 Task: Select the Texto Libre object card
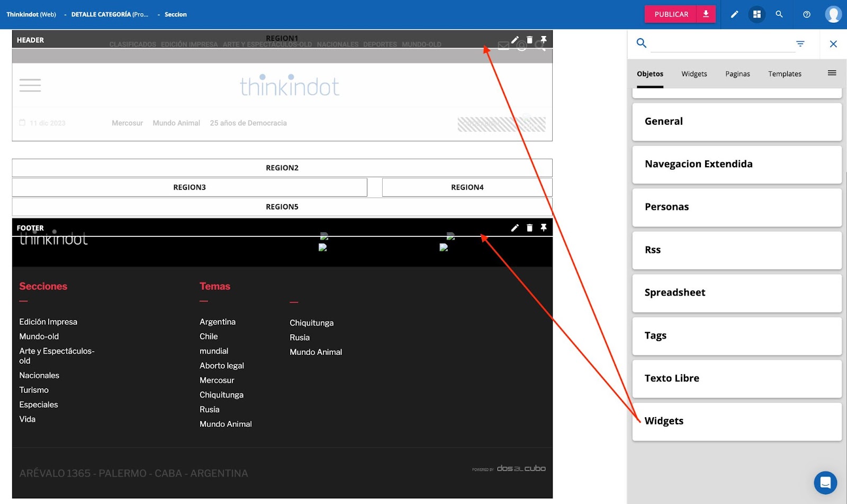click(736, 379)
